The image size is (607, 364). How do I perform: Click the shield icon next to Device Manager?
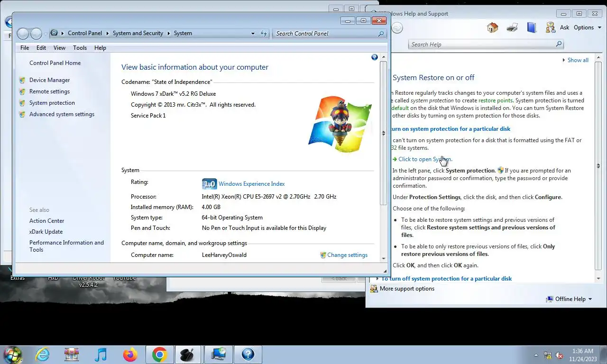coord(22,80)
